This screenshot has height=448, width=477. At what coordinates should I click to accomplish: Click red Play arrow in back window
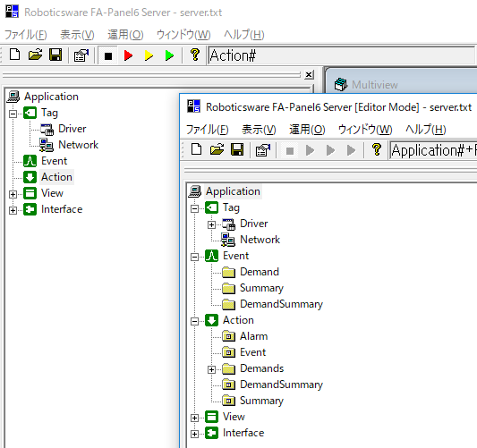[x=128, y=55]
